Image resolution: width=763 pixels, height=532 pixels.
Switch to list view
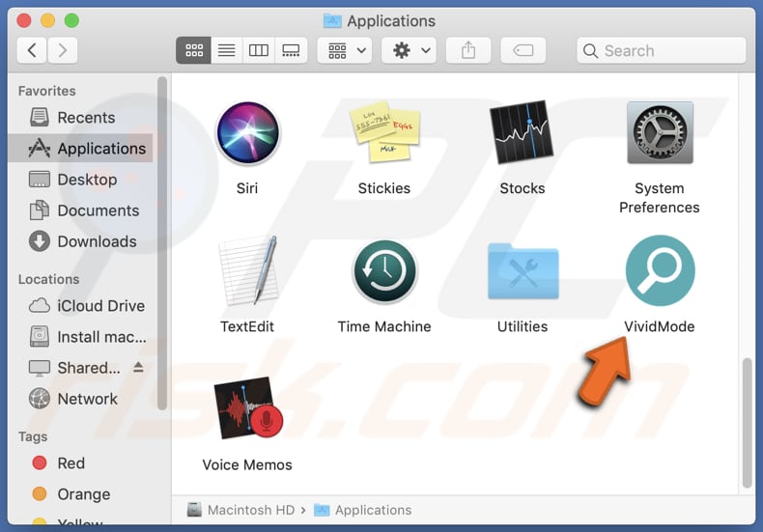point(226,50)
